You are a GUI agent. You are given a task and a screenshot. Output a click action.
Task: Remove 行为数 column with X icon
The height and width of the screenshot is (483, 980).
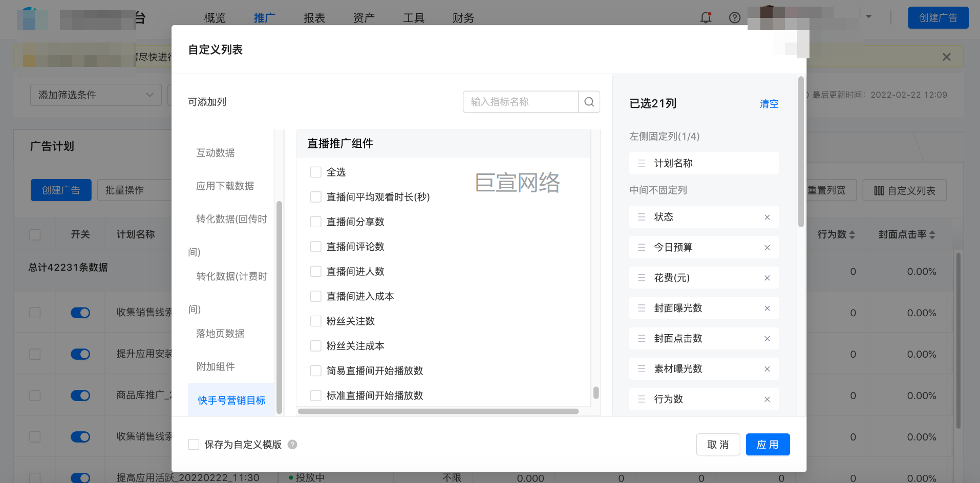click(x=767, y=400)
